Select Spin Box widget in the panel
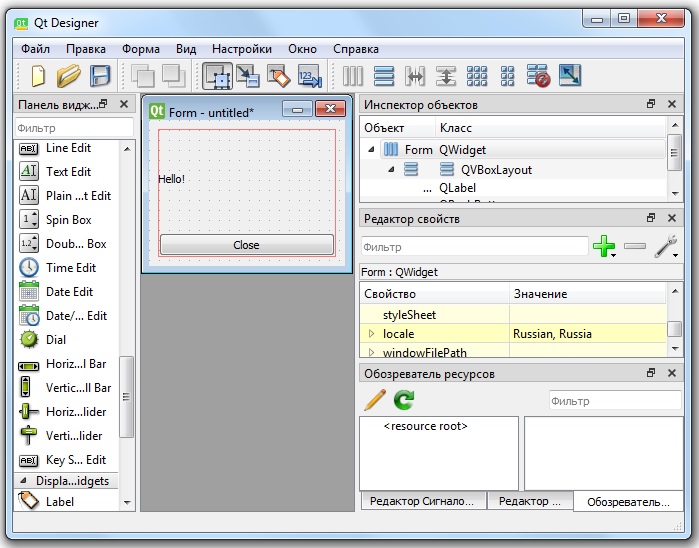The height and width of the screenshot is (548, 699). point(67,220)
